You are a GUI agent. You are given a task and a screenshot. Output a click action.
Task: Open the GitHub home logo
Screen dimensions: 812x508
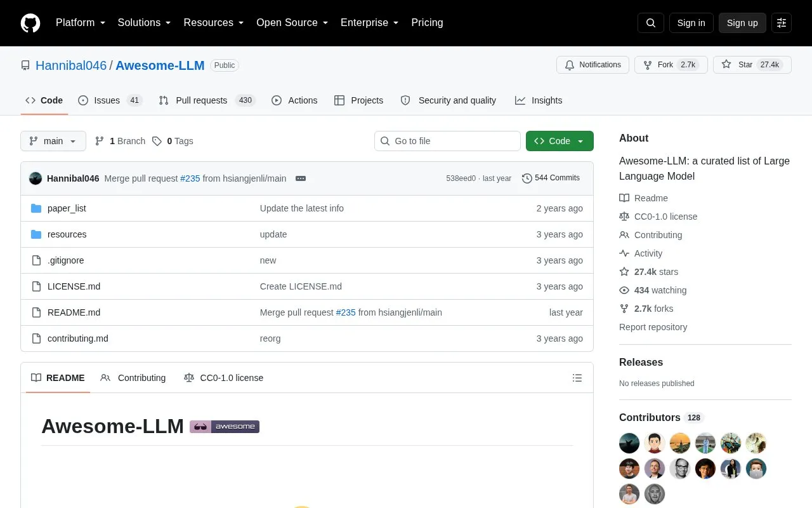pyautogui.click(x=30, y=23)
